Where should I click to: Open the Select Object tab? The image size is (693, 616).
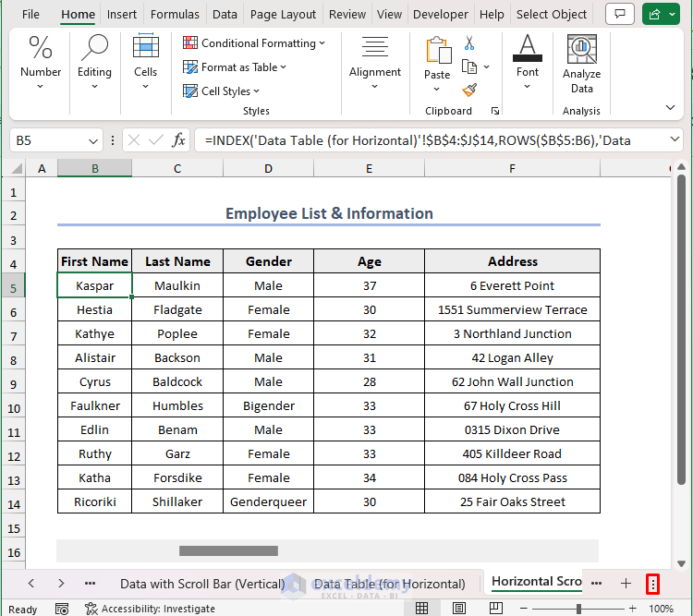(551, 14)
